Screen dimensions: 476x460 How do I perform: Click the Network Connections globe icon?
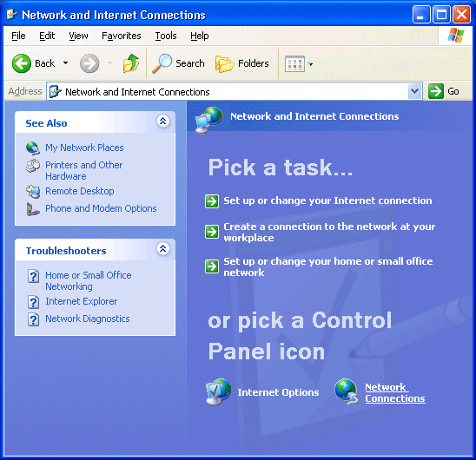347,391
